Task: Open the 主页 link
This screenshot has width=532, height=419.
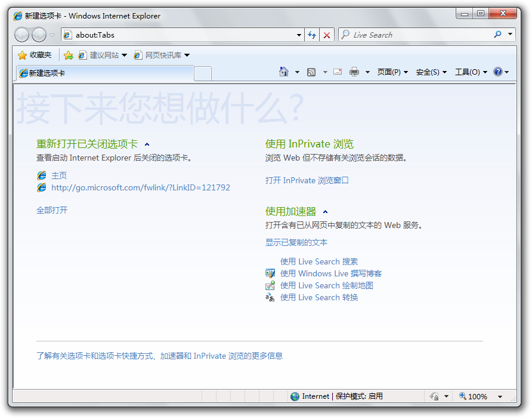Action: tap(59, 175)
